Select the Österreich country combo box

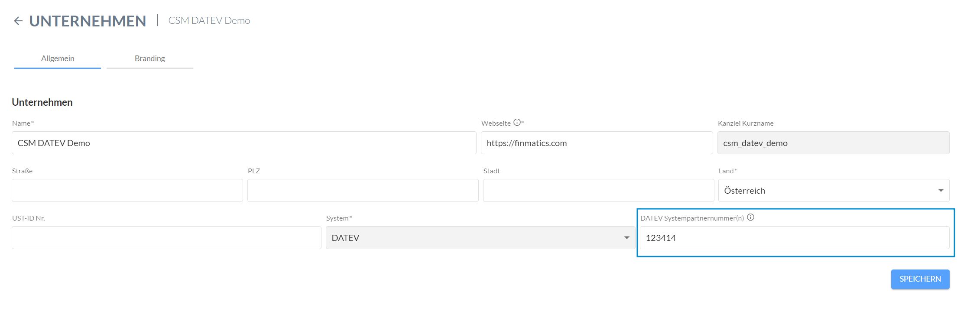pyautogui.click(x=834, y=191)
